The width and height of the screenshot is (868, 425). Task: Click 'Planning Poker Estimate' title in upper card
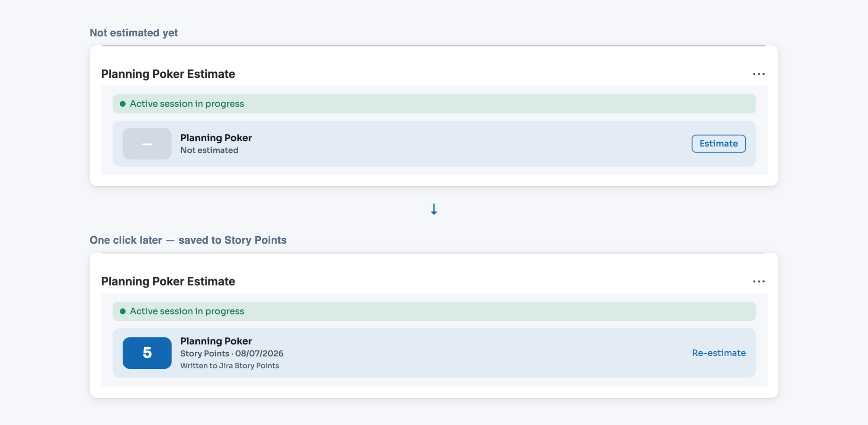(x=168, y=74)
